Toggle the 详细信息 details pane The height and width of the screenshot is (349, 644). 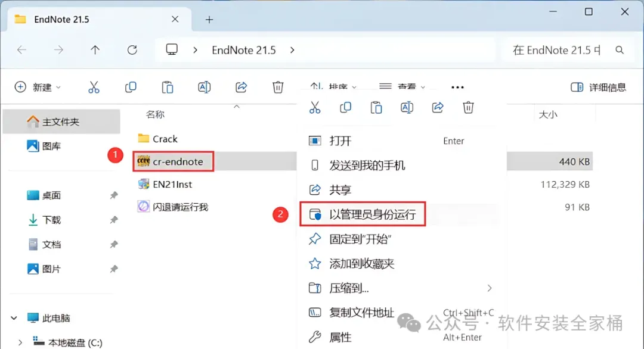(x=599, y=87)
